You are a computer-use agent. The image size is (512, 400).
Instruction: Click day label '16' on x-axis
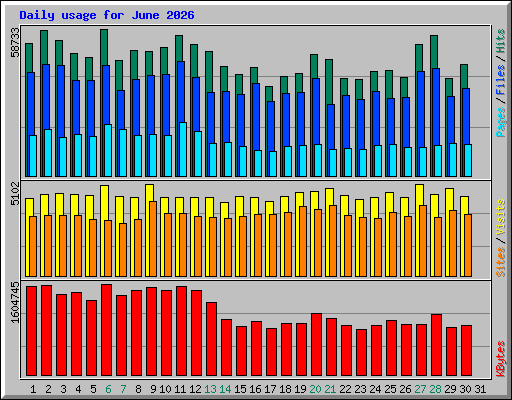(255, 389)
